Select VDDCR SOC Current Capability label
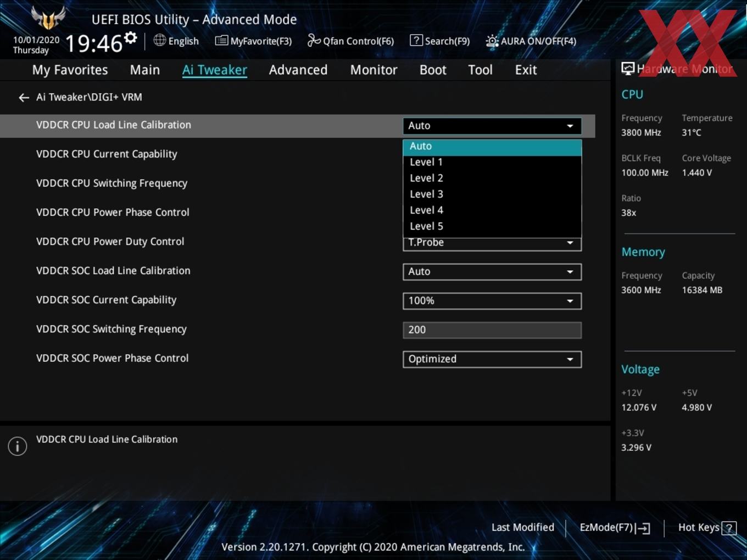 [106, 300]
